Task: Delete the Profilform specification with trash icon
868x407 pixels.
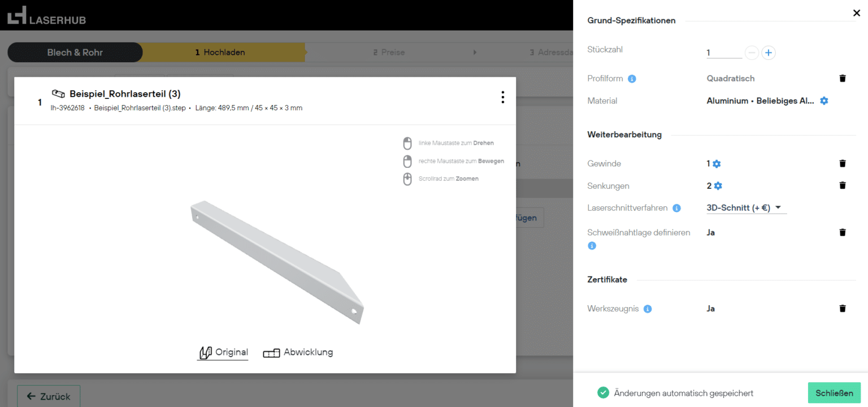Action: [x=843, y=79]
